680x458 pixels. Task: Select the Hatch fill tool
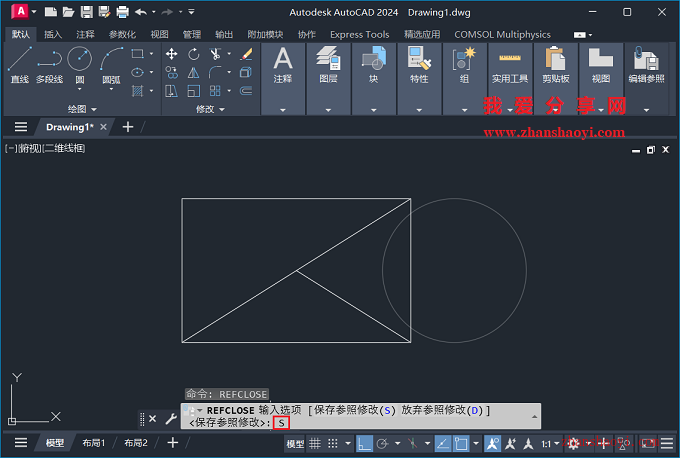pos(137,91)
